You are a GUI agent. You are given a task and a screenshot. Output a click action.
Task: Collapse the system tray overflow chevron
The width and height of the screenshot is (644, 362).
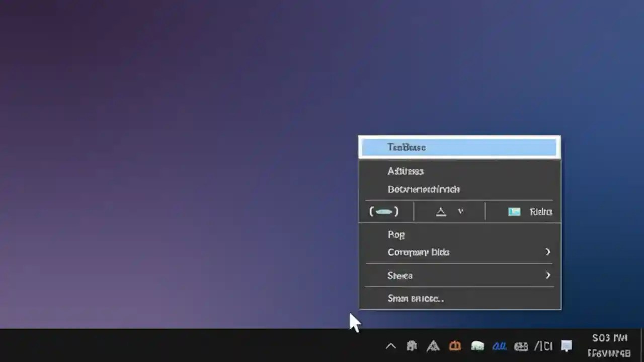click(x=391, y=346)
